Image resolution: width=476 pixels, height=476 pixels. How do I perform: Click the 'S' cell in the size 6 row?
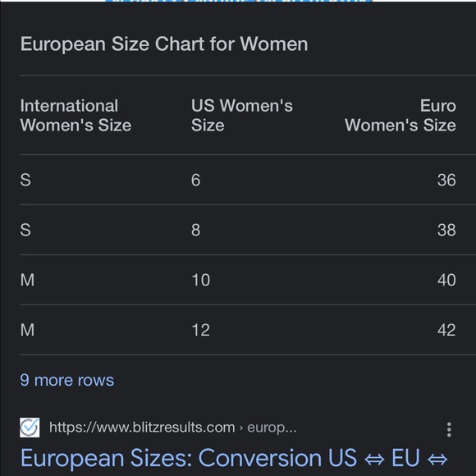(25, 180)
